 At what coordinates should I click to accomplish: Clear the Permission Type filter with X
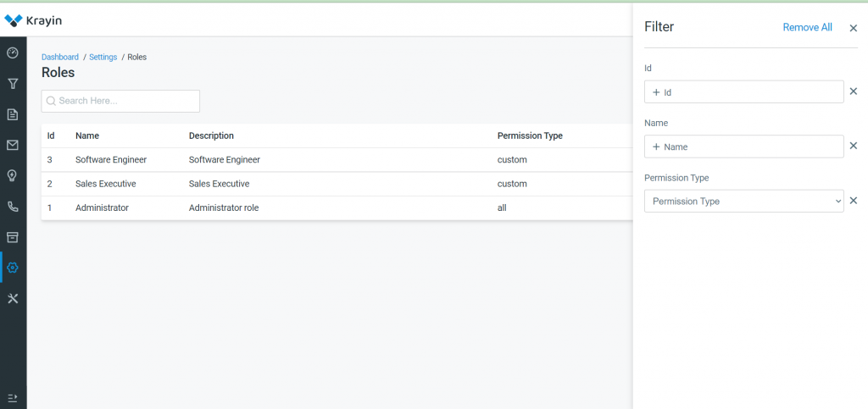click(853, 201)
